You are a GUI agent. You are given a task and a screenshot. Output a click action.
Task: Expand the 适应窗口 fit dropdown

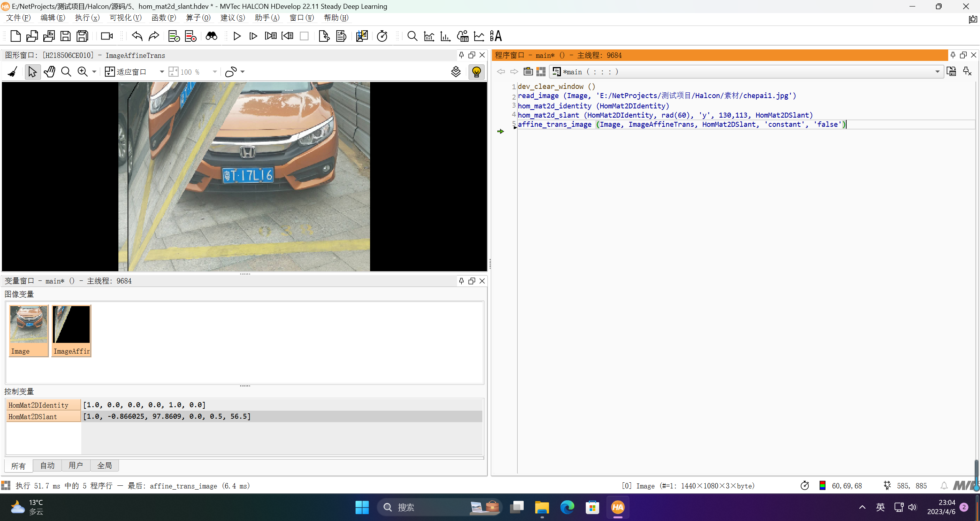pos(162,72)
